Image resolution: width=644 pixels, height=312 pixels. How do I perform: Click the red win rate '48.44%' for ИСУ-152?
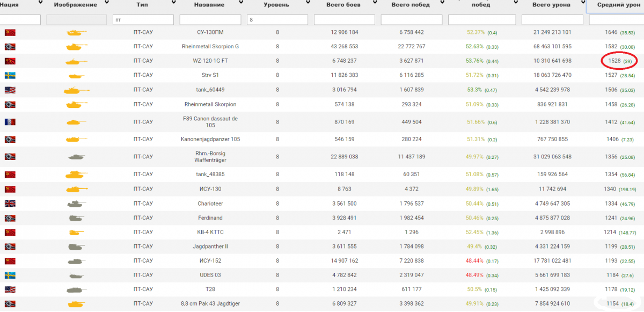(x=475, y=261)
